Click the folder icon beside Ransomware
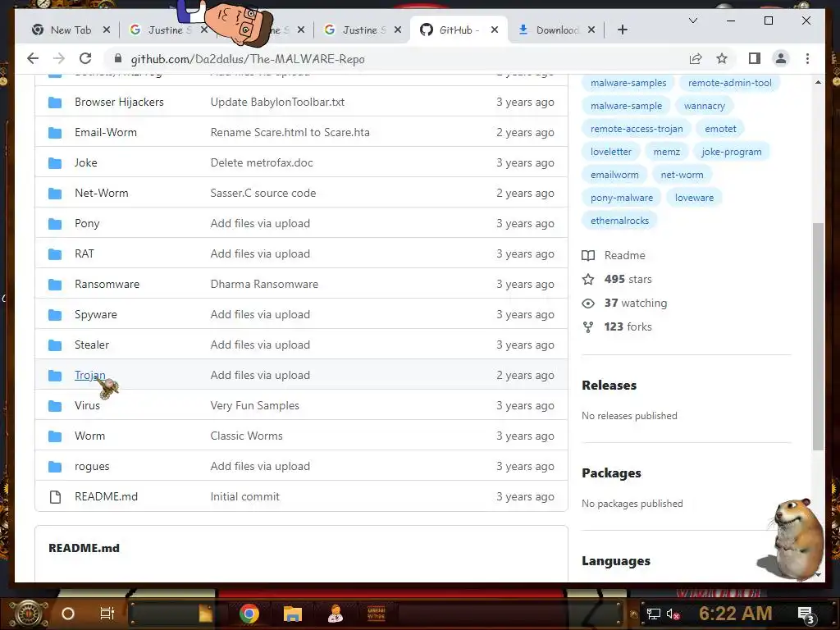840x630 pixels. 55,285
